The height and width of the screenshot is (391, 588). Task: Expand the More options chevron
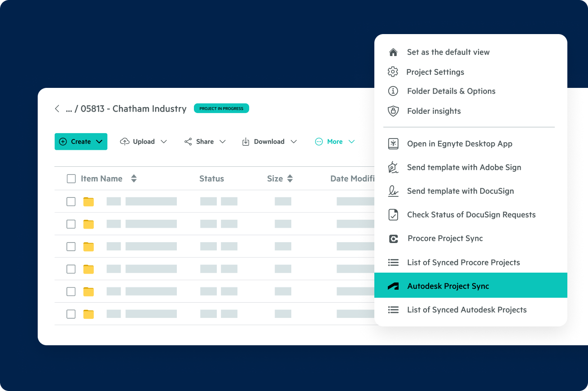351,141
